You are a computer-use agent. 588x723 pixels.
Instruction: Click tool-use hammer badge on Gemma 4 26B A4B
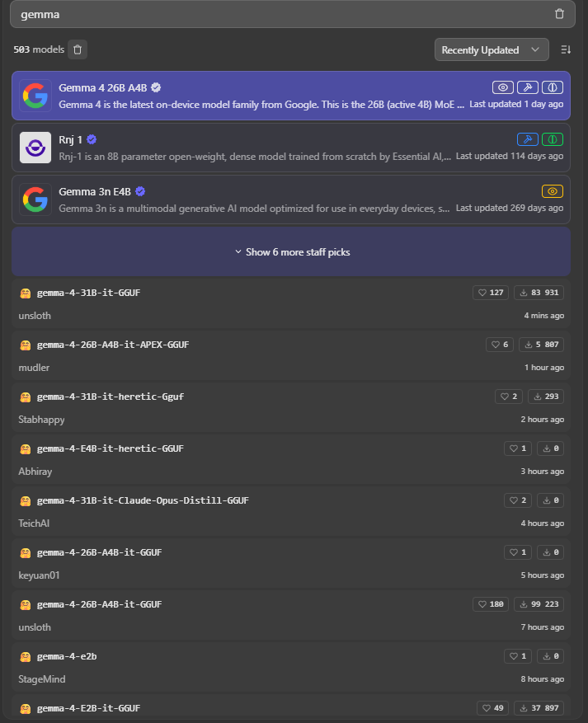pyautogui.click(x=528, y=87)
